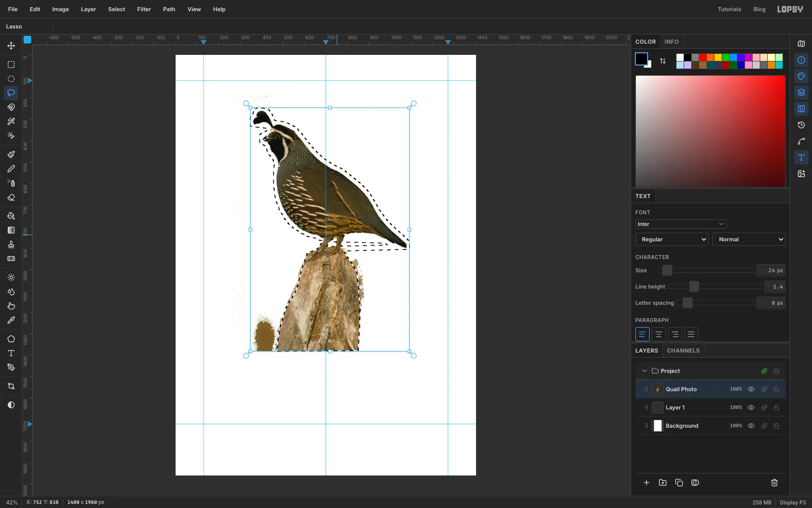Open the Regular font weight dropdown
This screenshot has height=508, width=812.
(672, 239)
